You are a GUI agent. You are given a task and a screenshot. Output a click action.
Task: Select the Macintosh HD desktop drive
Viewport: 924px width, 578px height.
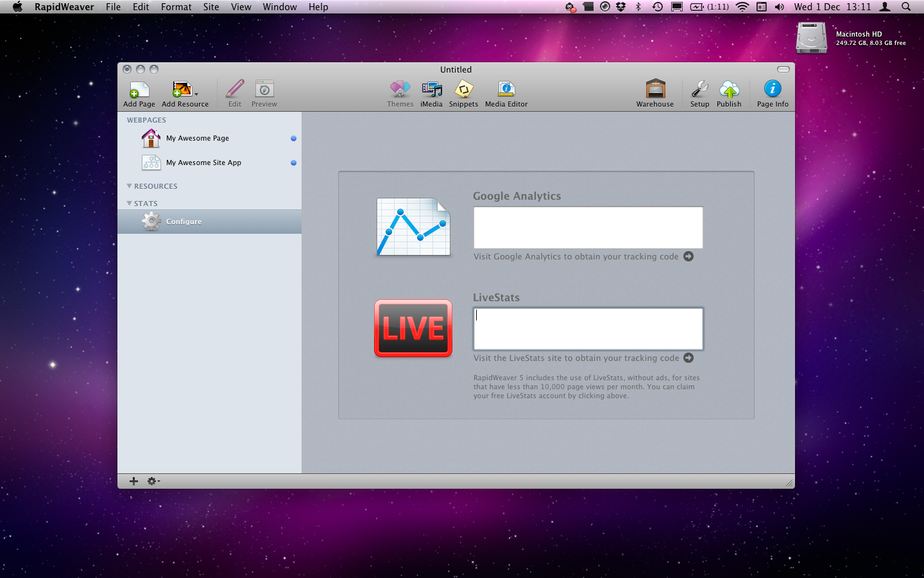click(x=812, y=38)
